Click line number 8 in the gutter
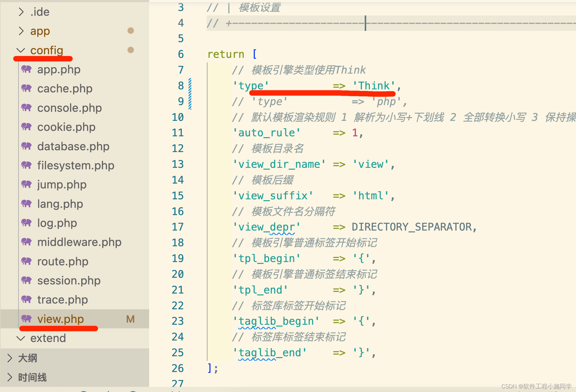This screenshot has height=392, width=576. click(180, 86)
